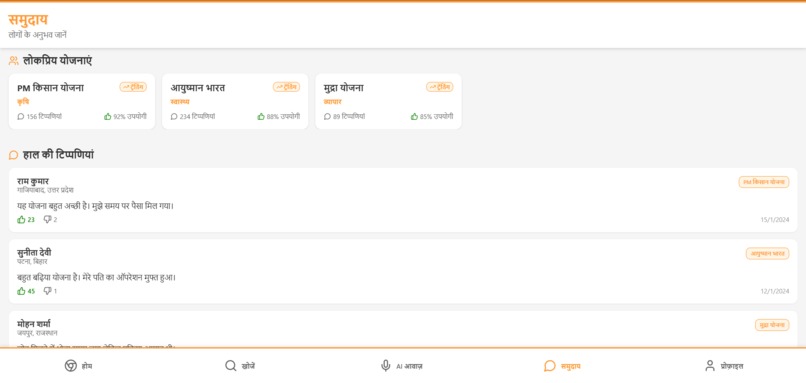Open the मुद्रा योजना card
The image size is (806, 383).
coord(388,101)
